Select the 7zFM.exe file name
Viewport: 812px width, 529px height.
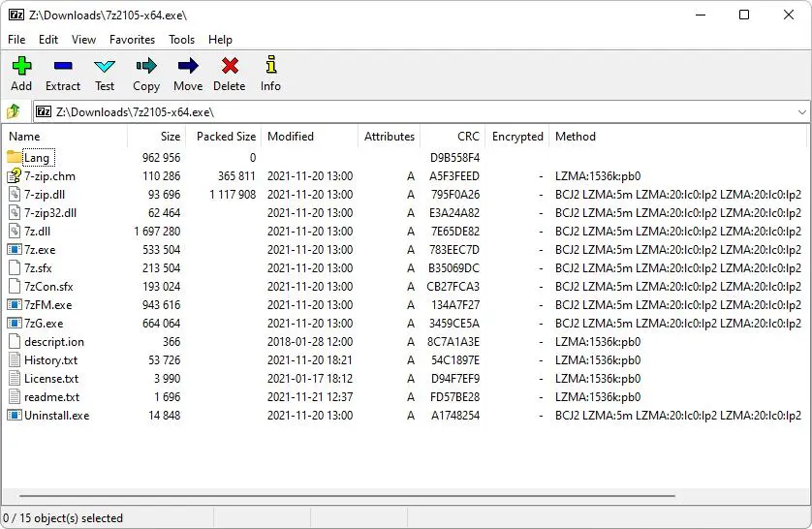coord(48,305)
